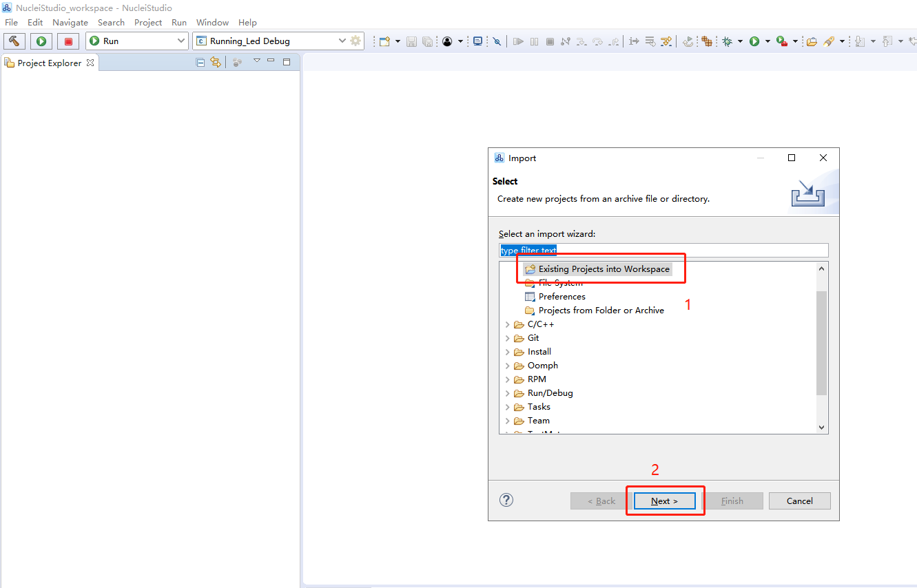This screenshot has height=588, width=917.
Task: Select Preferences import wizard
Action: pos(555,297)
